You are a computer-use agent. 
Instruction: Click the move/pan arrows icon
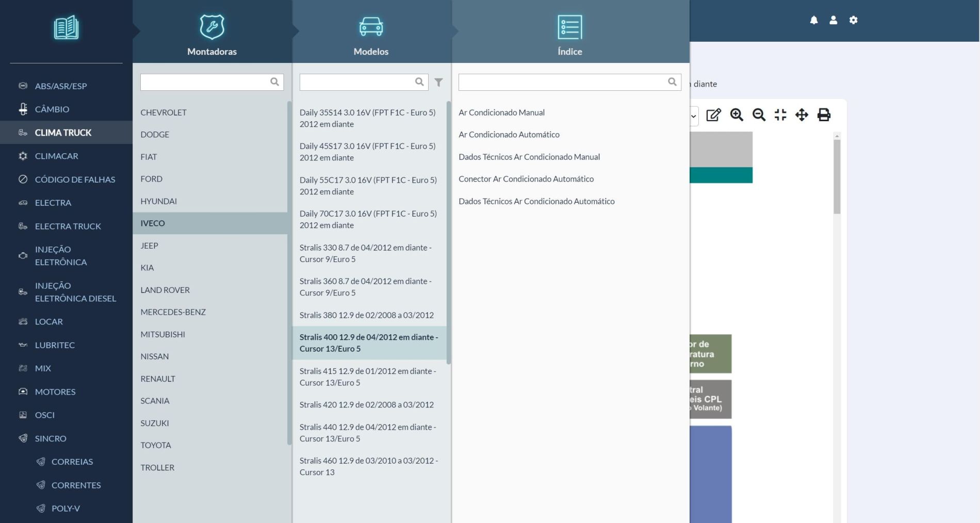pyautogui.click(x=802, y=115)
